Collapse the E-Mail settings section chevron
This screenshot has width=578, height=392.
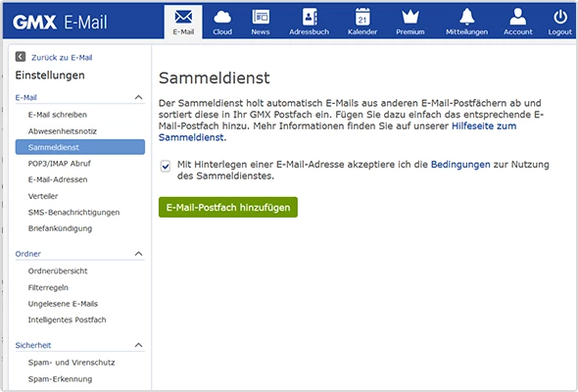tap(138, 97)
